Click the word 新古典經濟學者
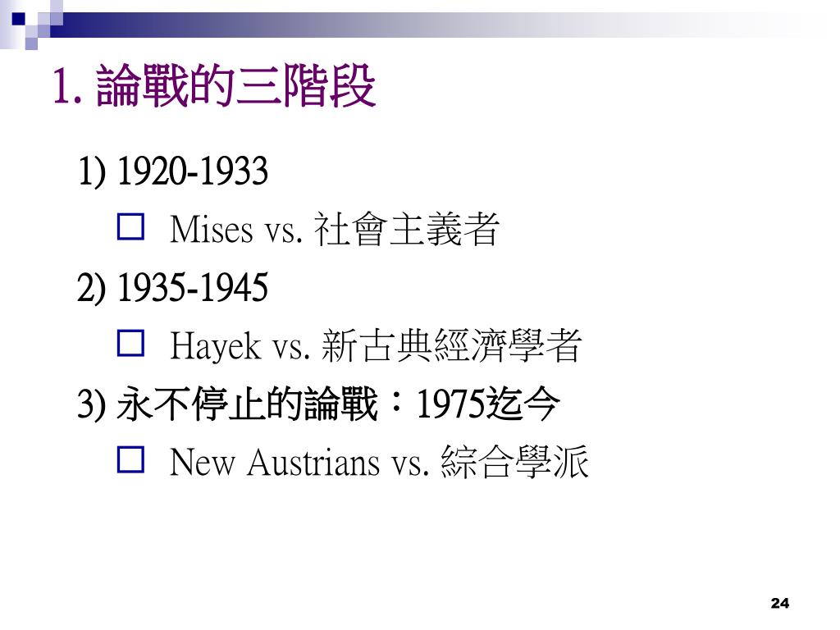The height and width of the screenshot is (630, 840). (x=452, y=345)
